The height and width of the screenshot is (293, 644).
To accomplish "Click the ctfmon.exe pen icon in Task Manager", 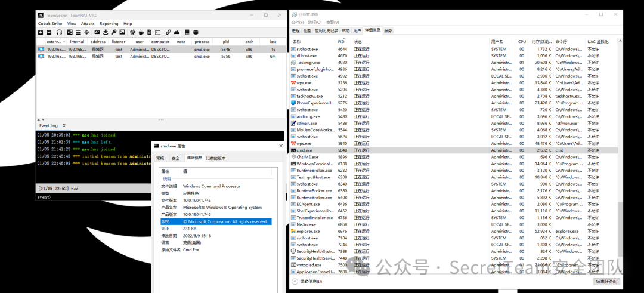I will tap(293, 123).
